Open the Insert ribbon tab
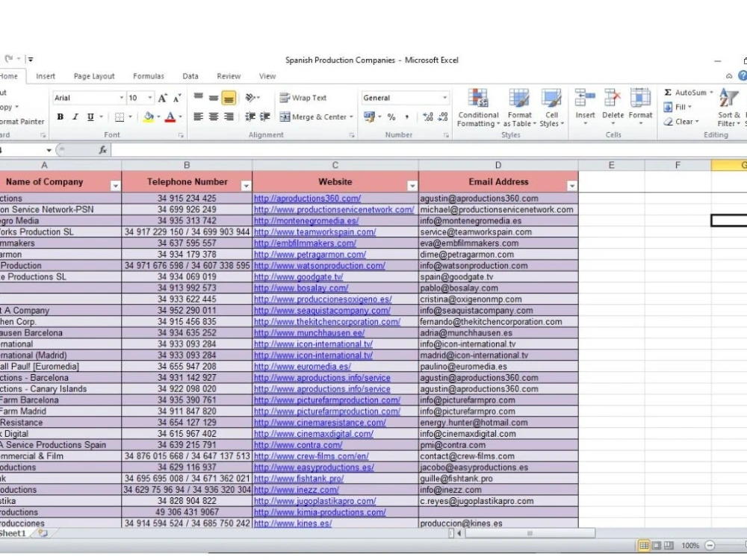This screenshot has width=747, height=560. (46, 76)
